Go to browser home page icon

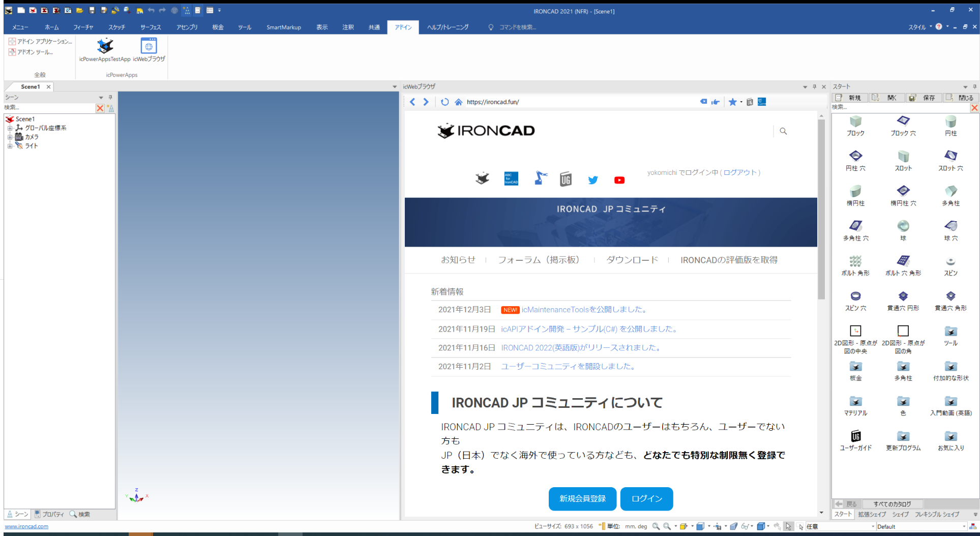point(458,102)
